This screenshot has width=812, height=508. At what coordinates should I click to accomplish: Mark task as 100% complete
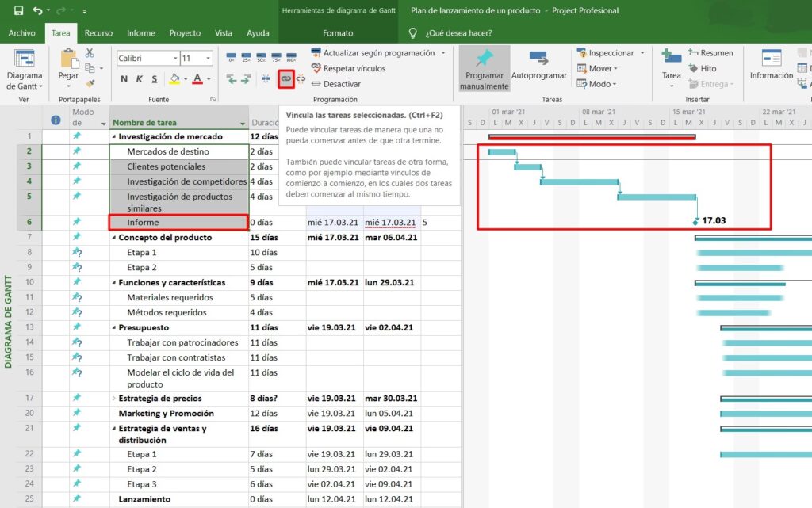[x=292, y=56]
